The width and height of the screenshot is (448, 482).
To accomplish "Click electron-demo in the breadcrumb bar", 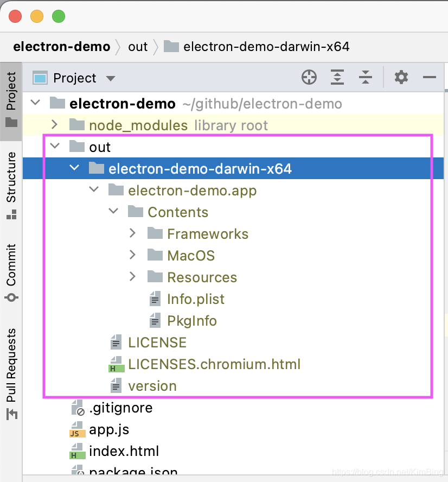I will click(x=61, y=47).
